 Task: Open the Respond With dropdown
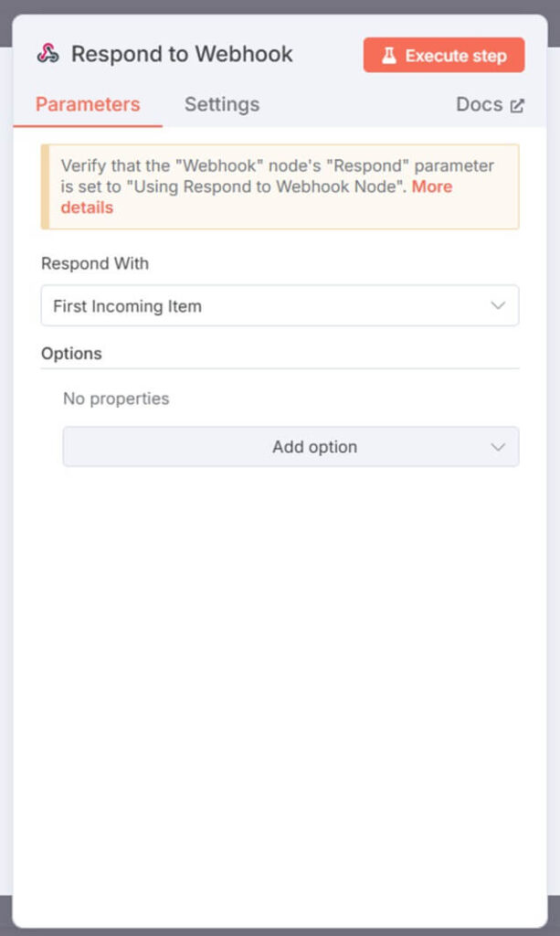coord(280,306)
